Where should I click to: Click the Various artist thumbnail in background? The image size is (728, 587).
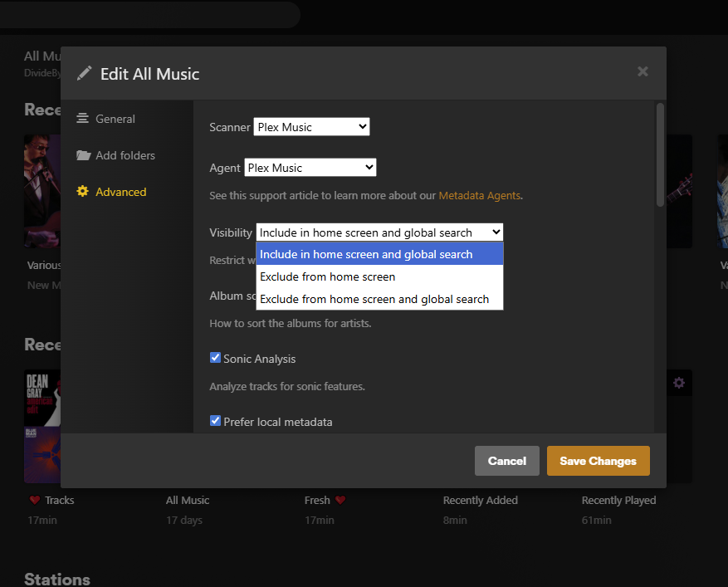42,191
